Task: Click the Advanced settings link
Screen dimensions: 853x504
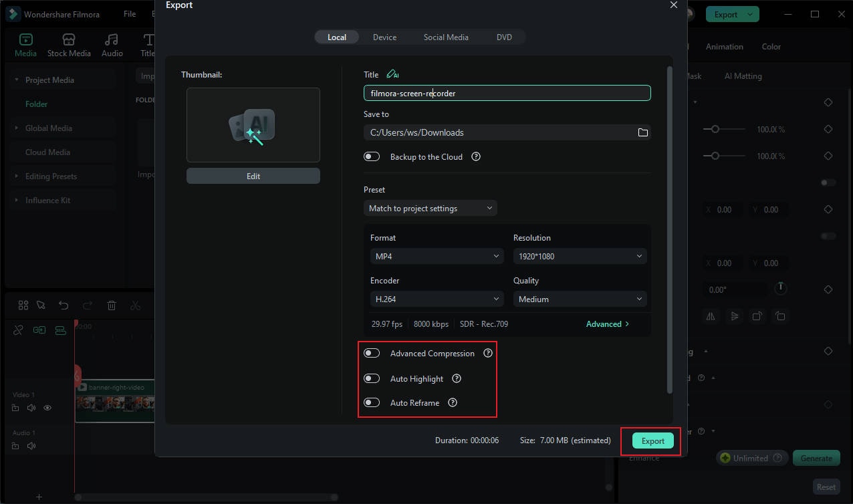Action: pyautogui.click(x=607, y=324)
